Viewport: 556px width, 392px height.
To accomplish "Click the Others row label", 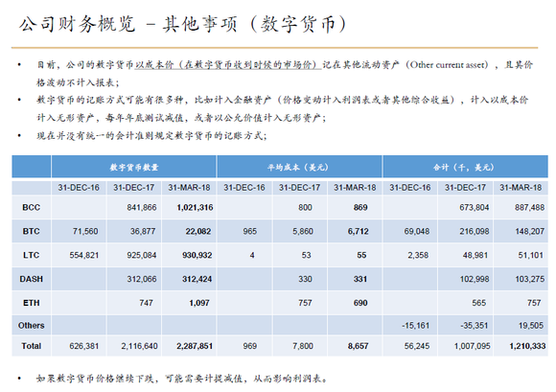I will point(32,325).
